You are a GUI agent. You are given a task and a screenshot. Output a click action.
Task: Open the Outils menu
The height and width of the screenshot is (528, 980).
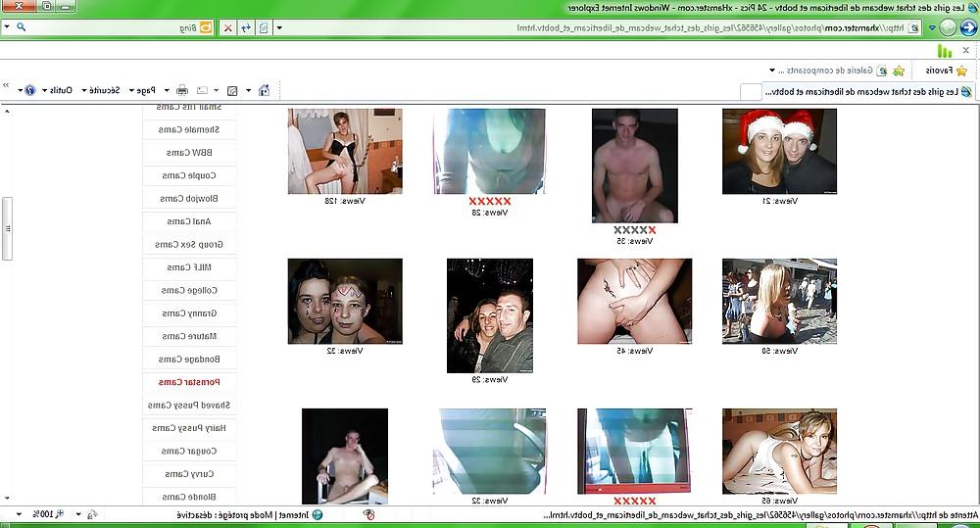(58, 90)
